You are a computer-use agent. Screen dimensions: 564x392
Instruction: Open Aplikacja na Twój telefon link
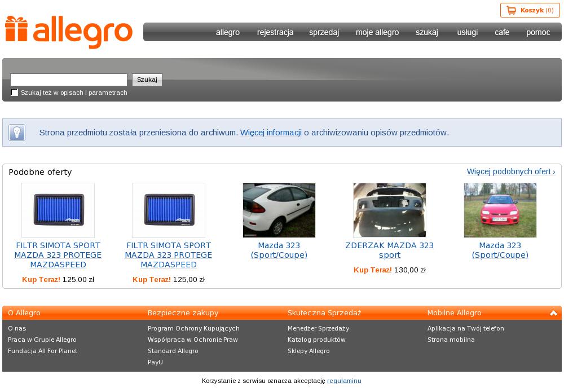click(x=466, y=328)
